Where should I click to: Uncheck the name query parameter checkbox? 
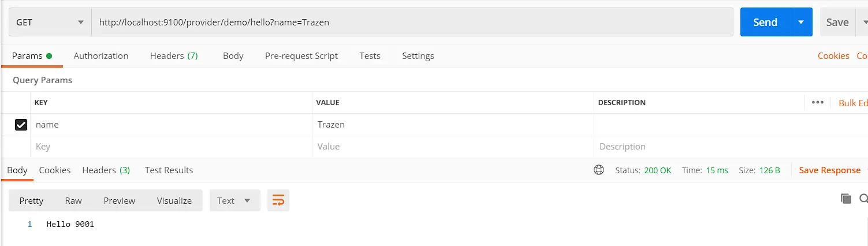pos(21,125)
